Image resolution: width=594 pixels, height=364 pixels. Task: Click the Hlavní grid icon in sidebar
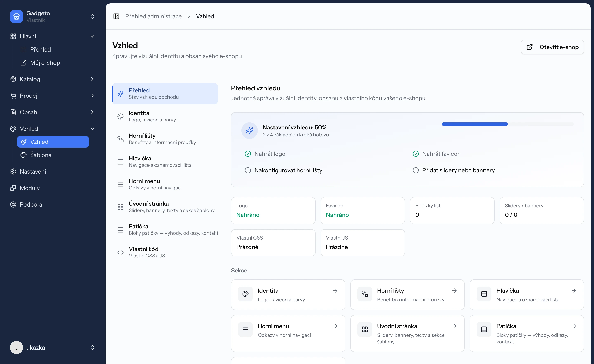click(x=13, y=36)
